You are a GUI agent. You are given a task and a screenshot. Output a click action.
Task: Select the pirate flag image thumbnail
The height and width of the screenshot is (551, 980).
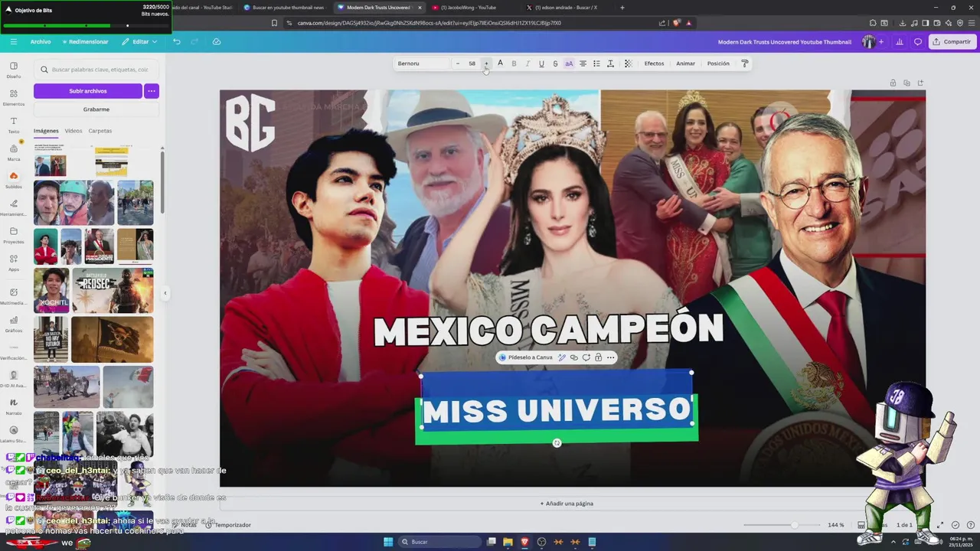click(x=113, y=339)
